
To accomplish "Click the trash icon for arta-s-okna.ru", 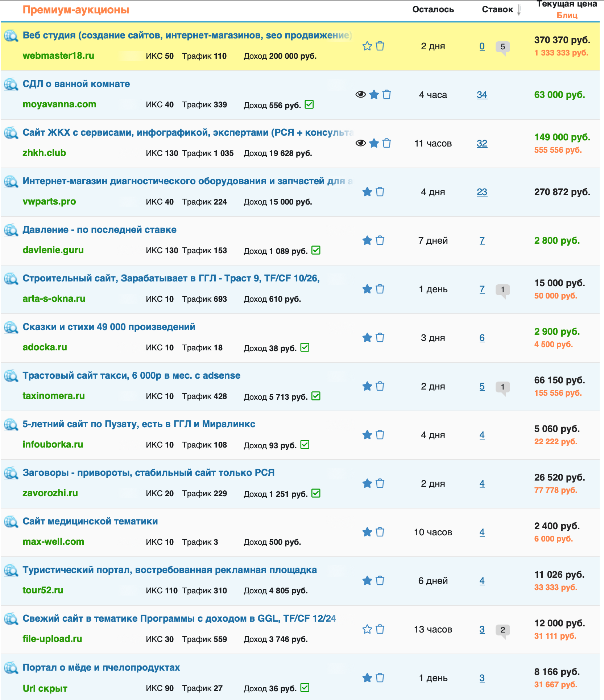I will coord(380,289).
